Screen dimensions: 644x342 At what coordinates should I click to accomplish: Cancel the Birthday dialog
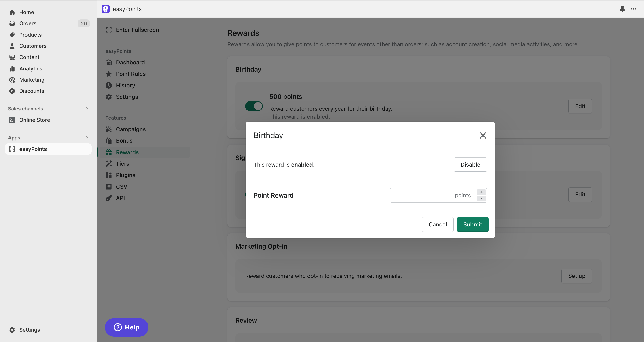pyautogui.click(x=438, y=224)
